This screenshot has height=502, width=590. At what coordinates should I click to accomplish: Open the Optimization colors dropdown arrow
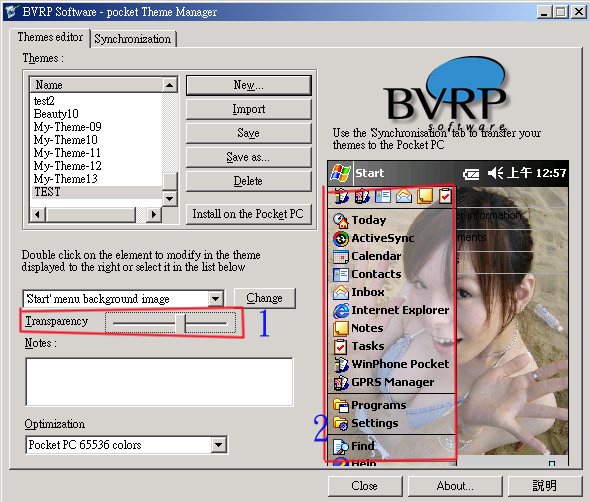click(219, 445)
